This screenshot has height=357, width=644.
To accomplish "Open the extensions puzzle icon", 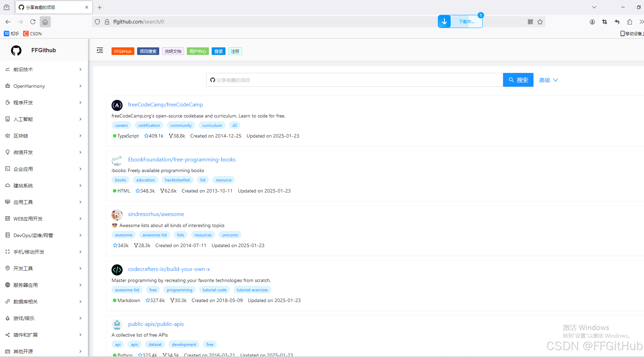I will (x=629, y=22).
